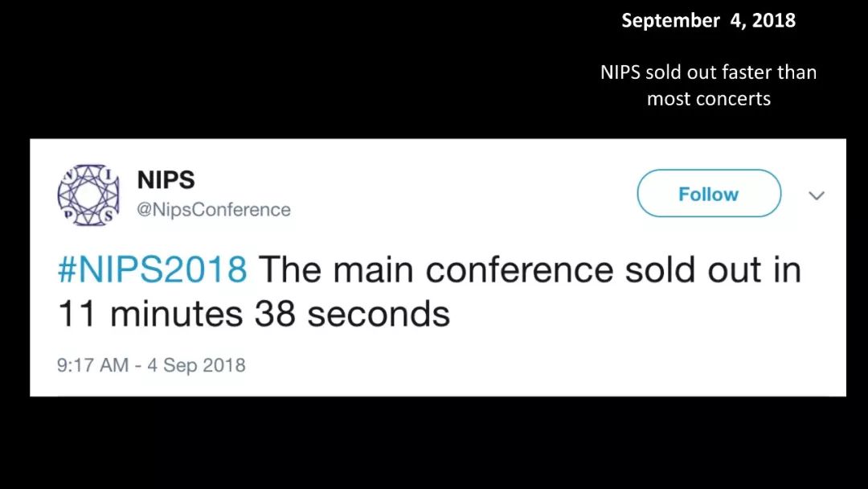The width and height of the screenshot is (868, 489).
Task: Click the word 'main' in the tweet body
Action: pos(372,270)
